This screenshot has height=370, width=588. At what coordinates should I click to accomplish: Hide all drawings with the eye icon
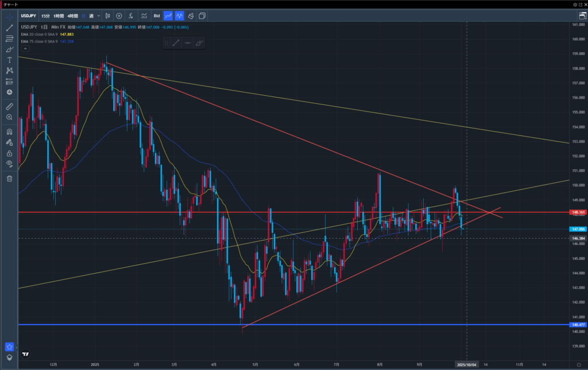click(x=9, y=163)
